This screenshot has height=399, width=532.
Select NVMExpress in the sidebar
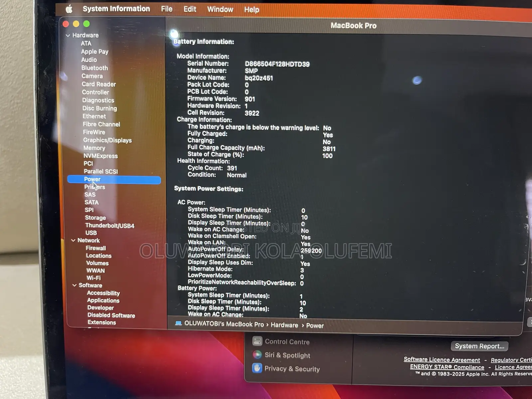pos(101,156)
